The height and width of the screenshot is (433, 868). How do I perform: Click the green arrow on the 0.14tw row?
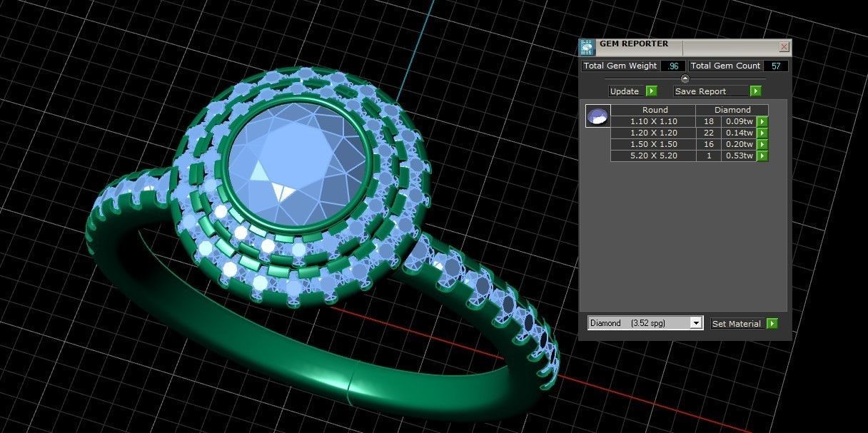(762, 133)
